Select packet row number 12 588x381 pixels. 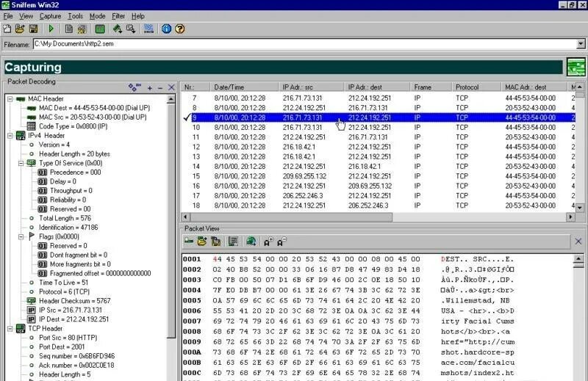[378, 147]
